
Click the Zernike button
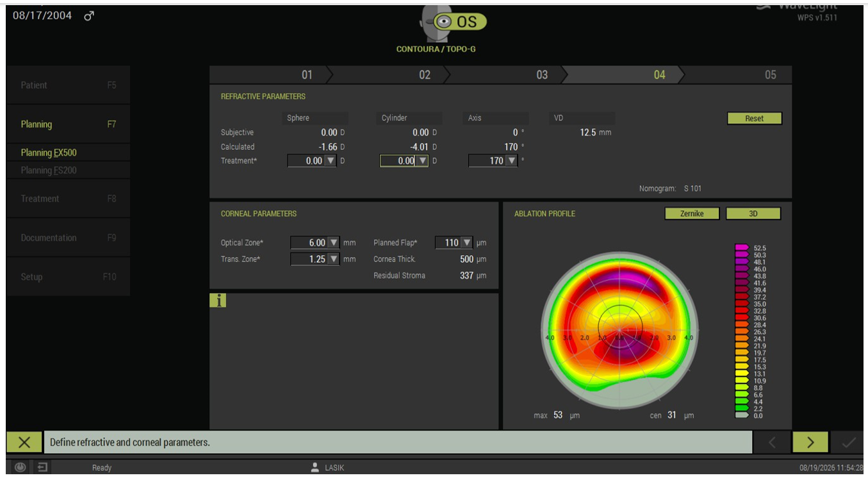click(x=692, y=213)
